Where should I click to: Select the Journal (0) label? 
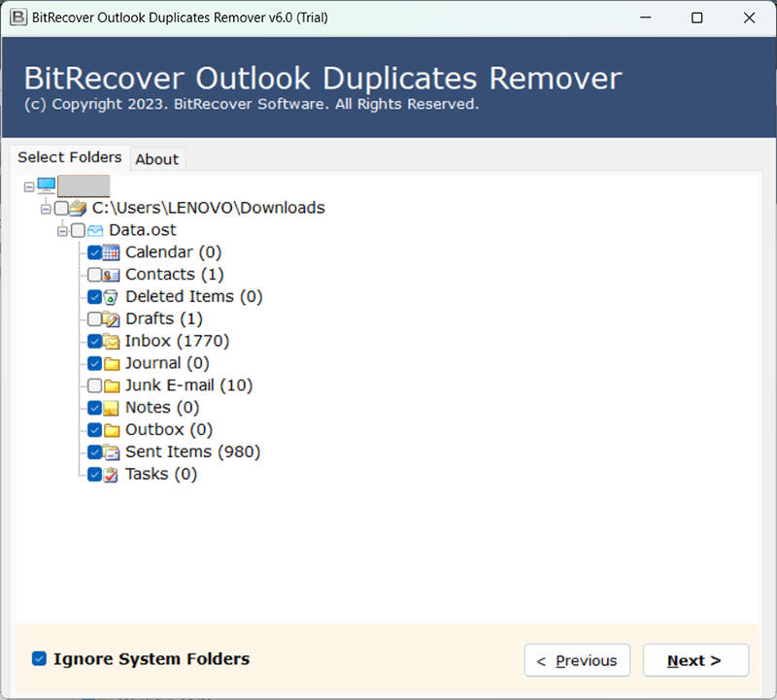point(167,364)
